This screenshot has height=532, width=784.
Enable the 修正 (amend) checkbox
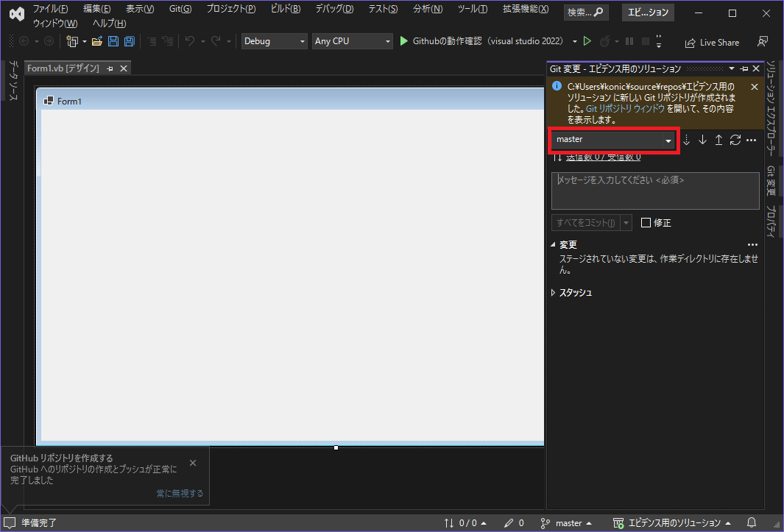click(x=644, y=222)
